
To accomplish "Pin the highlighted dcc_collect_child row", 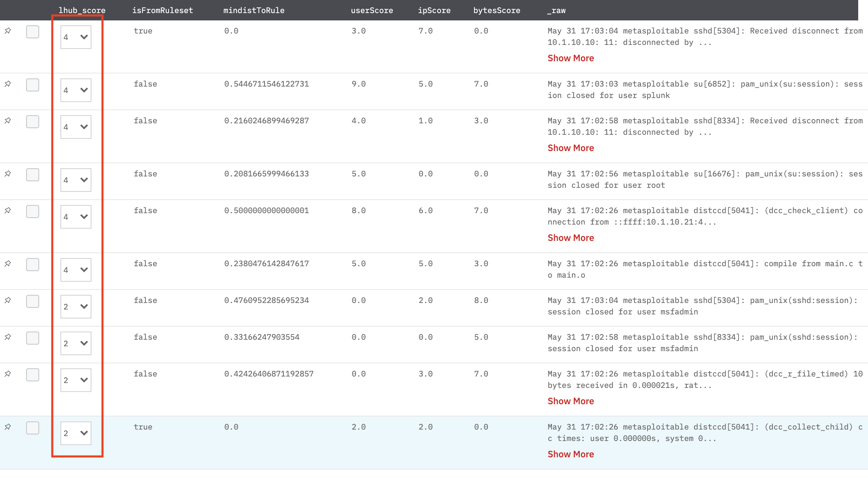I will [8, 427].
